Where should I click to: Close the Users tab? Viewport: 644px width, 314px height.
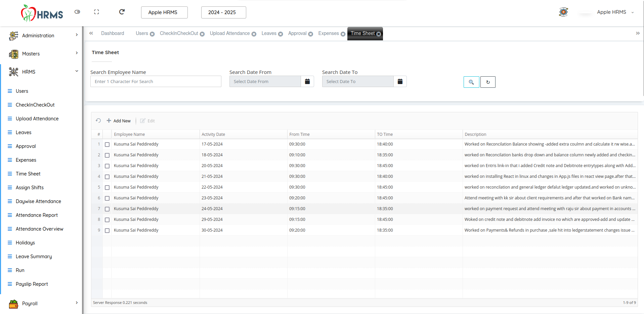click(152, 34)
